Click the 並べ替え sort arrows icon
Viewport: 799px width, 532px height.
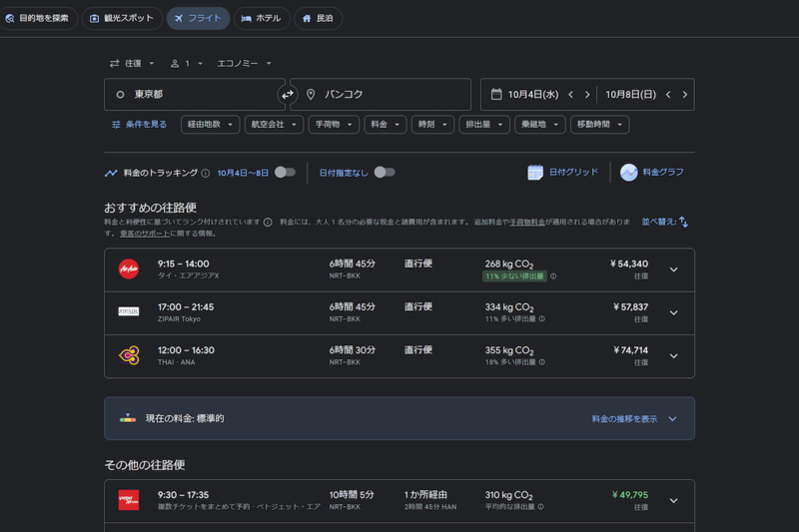683,222
